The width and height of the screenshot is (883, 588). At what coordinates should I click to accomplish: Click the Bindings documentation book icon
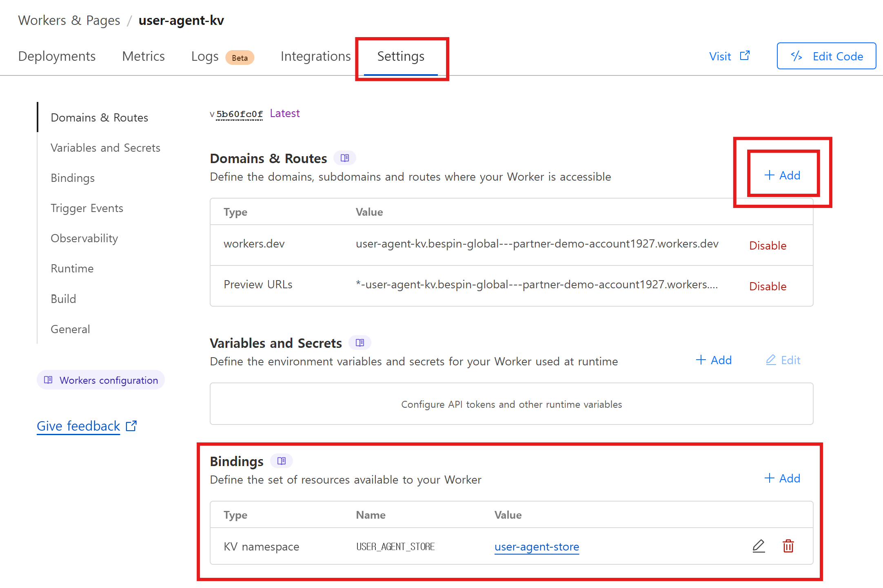pyautogui.click(x=282, y=461)
